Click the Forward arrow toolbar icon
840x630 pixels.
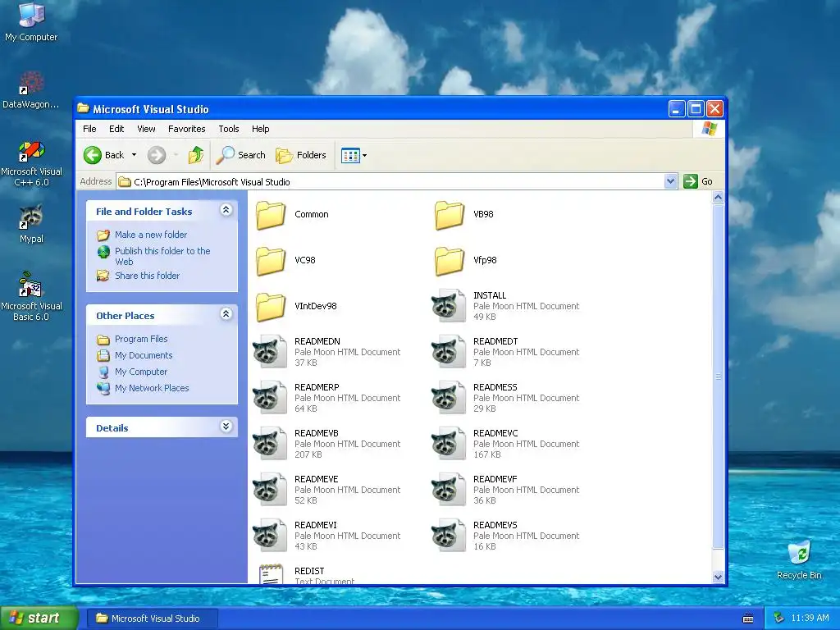click(x=157, y=155)
